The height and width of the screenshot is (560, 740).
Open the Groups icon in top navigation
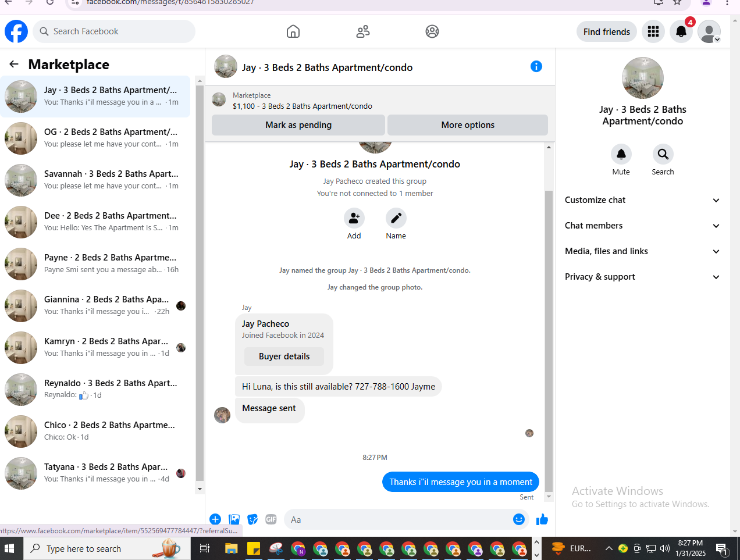click(x=432, y=31)
